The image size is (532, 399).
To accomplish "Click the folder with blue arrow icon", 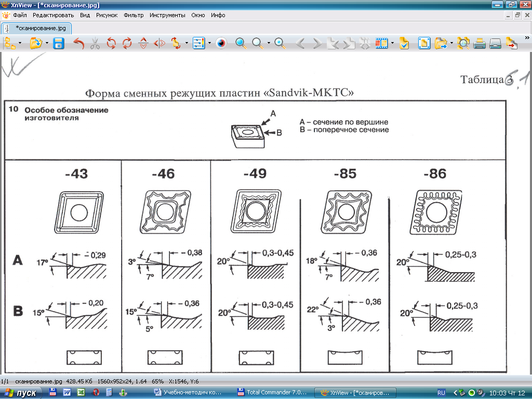I will coord(441,44).
